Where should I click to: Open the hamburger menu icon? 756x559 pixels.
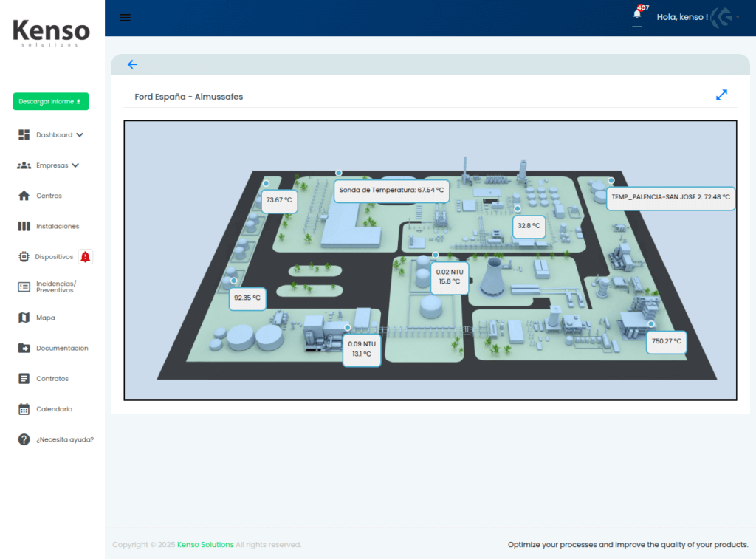point(125,18)
